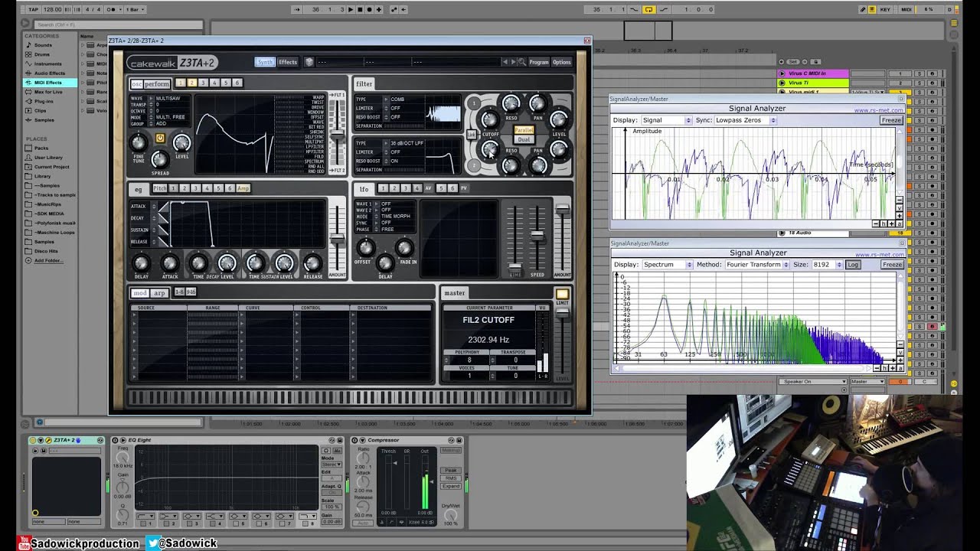Select Compressor Peak mode button
980x551 pixels.
[451, 471]
